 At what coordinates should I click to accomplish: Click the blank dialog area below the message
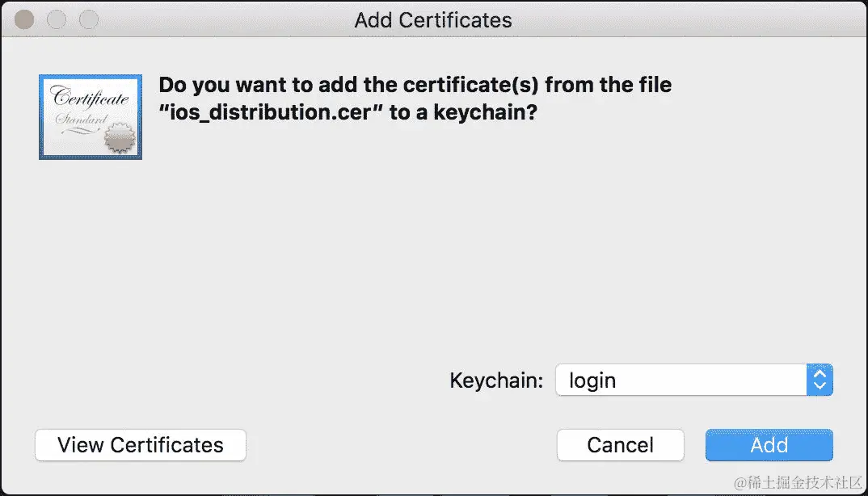click(x=434, y=242)
